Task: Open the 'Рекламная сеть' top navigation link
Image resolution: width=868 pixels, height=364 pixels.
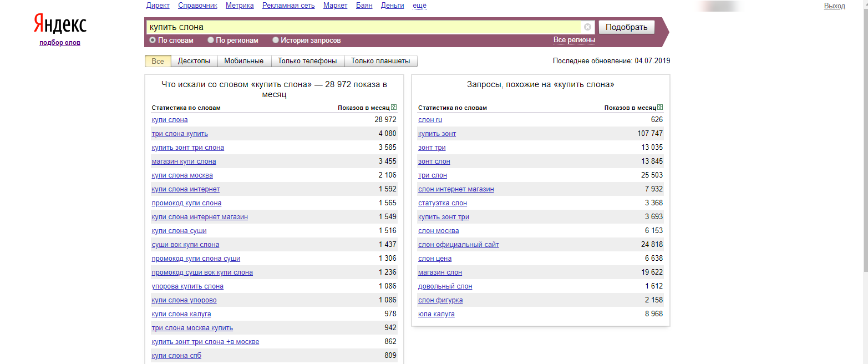Action: point(288,6)
